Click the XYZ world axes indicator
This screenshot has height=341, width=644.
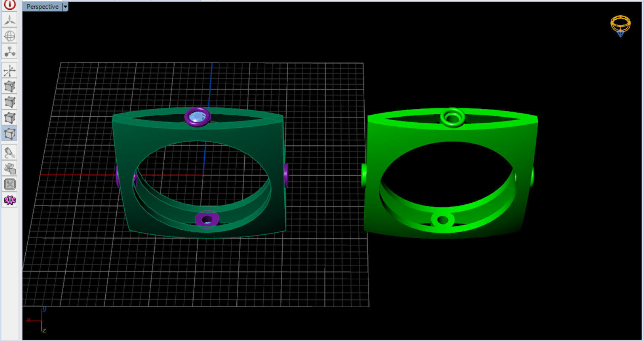[x=37, y=320]
